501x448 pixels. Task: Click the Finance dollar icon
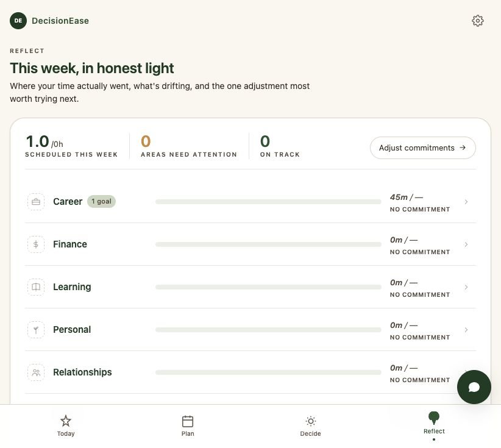[x=36, y=244]
